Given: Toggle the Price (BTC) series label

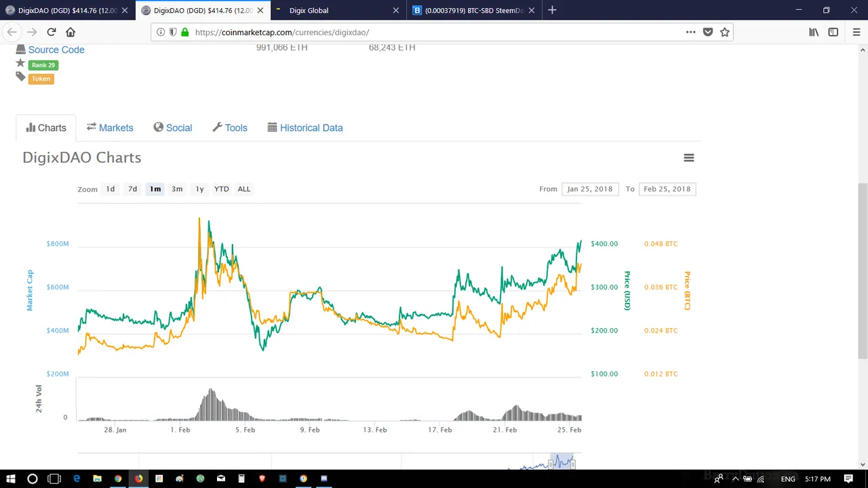Looking at the screenshot, I should tap(687, 290).
